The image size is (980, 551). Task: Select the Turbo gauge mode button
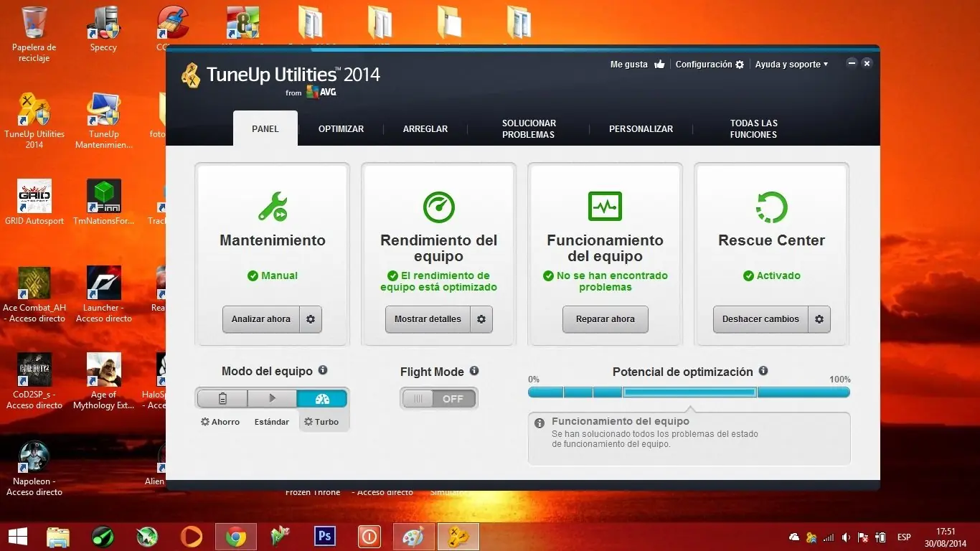pos(322,399)
